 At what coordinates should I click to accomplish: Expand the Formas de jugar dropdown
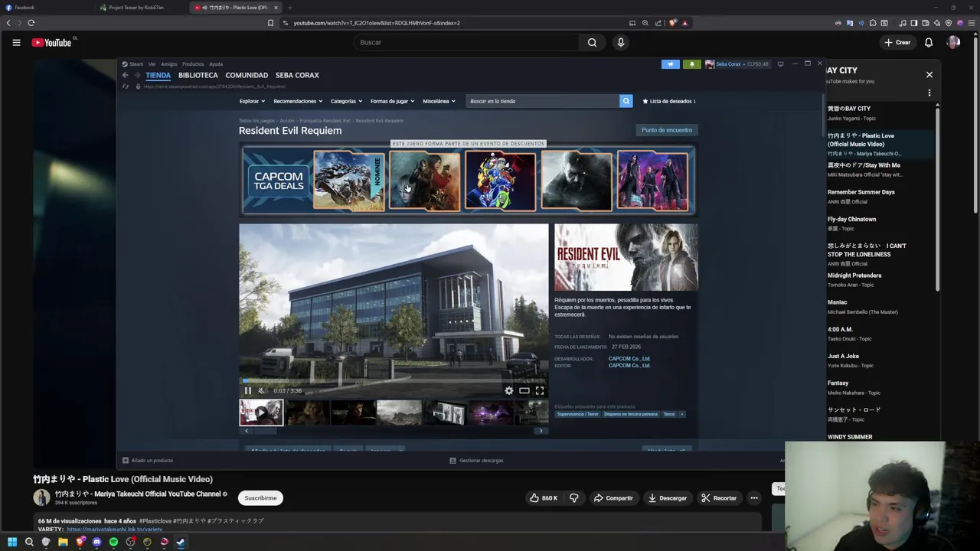pos(392,101)
